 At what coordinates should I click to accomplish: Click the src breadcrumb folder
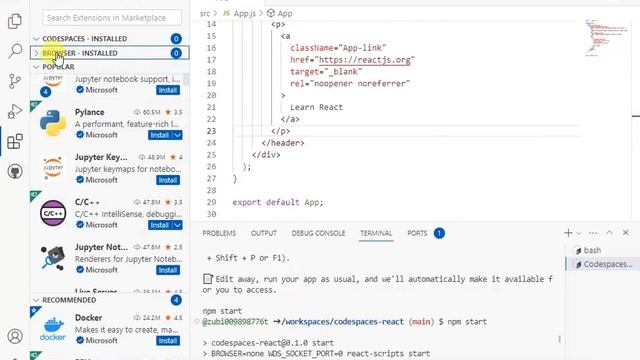pos(205,13)
